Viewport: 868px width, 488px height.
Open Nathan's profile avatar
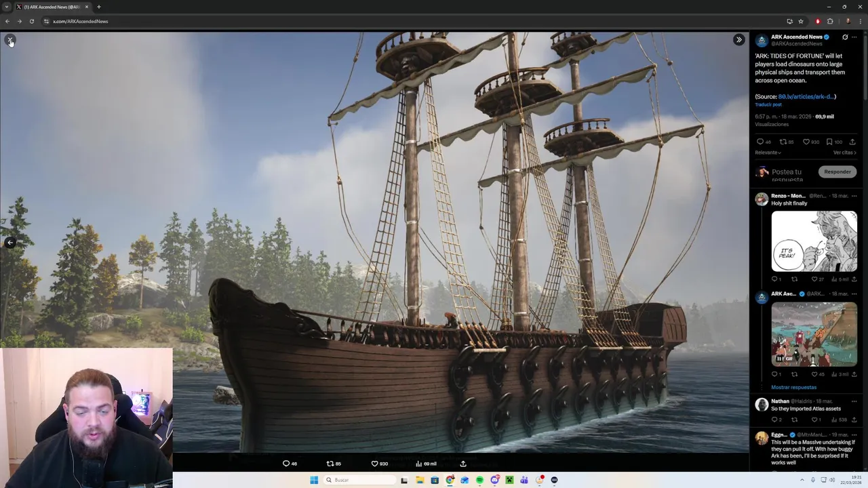(x=762, y=405)
